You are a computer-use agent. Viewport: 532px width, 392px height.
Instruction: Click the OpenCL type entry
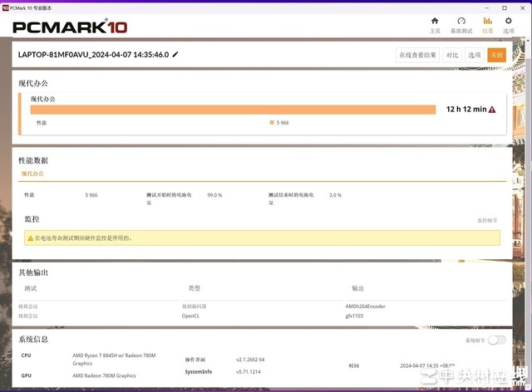coord(190,316)
